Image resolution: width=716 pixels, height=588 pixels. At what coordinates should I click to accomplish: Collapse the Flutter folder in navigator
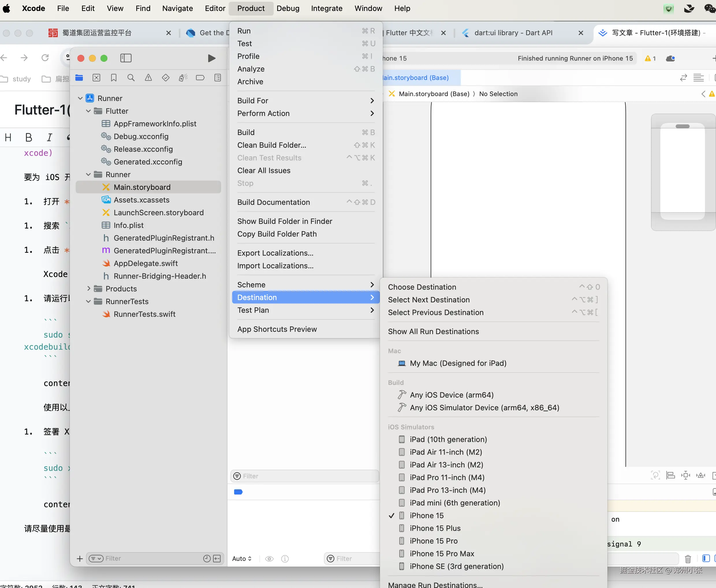pos(88,111)
